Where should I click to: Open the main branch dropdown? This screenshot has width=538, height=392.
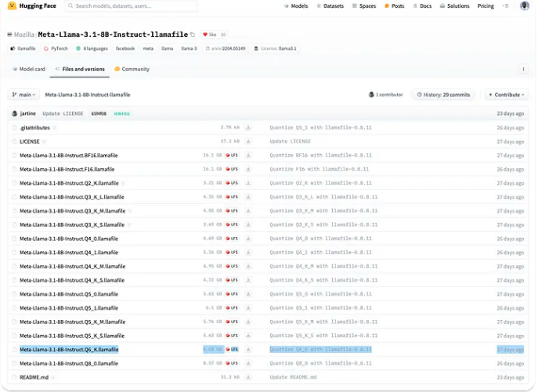[x=23, y=95]
